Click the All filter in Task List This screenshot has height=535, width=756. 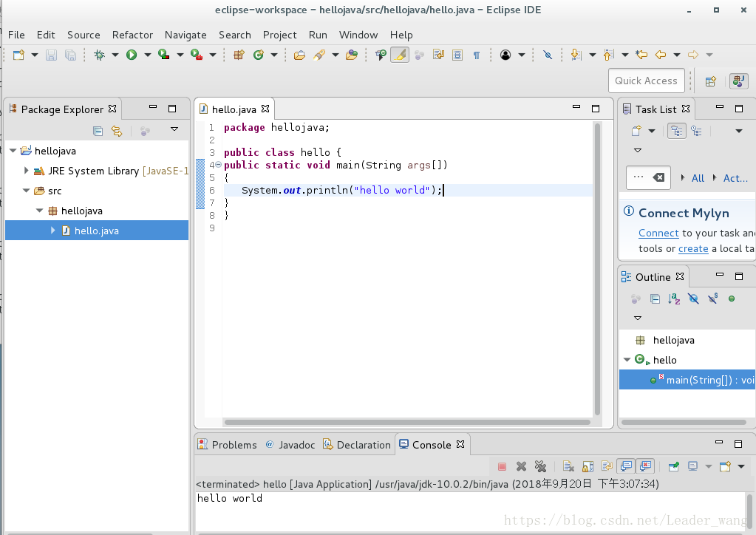698,178
